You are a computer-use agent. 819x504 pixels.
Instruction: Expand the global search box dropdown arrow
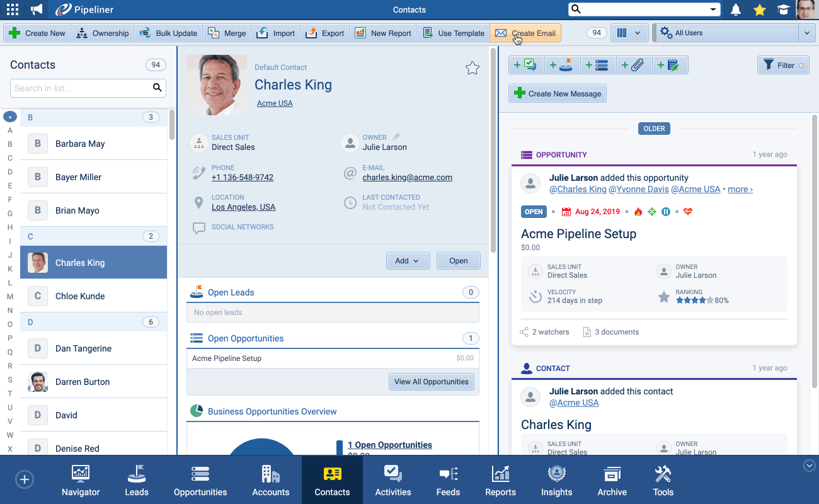pos(713,9)
